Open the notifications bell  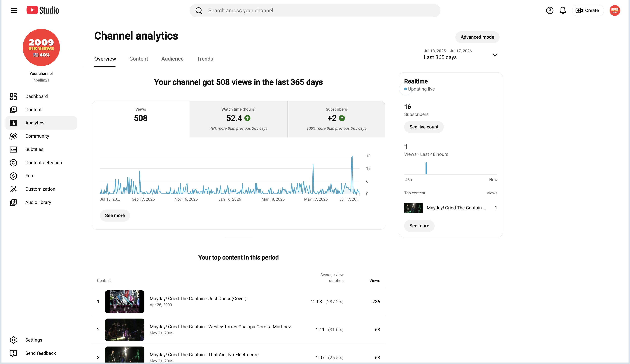pos(563,10)
